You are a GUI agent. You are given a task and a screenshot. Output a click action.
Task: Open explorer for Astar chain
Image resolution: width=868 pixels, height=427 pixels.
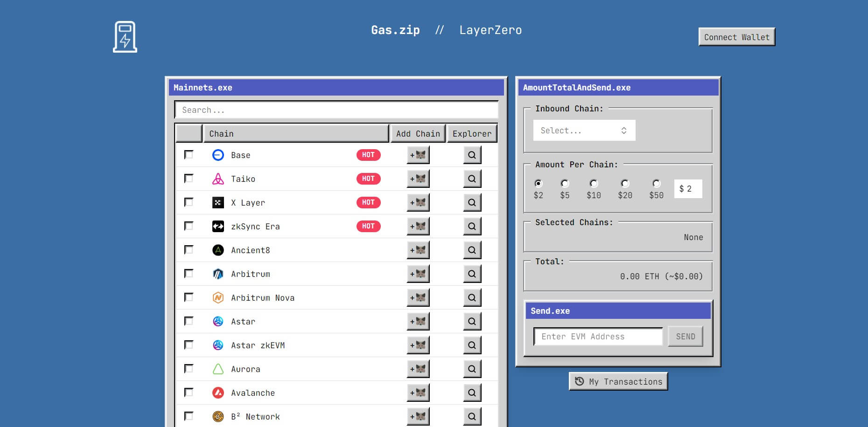click(472, 321)
